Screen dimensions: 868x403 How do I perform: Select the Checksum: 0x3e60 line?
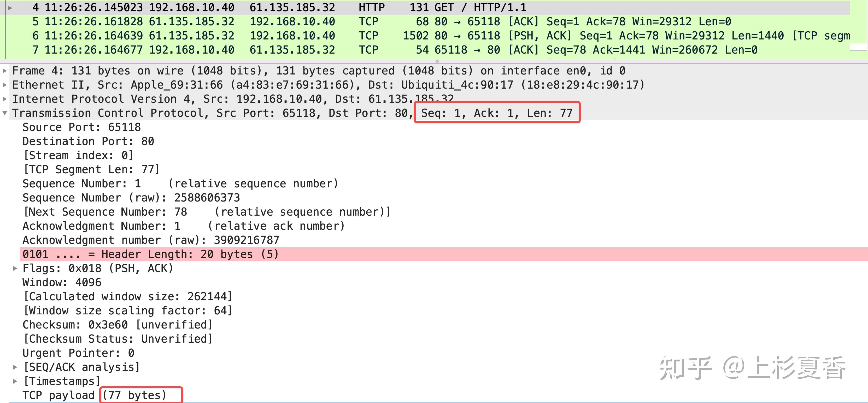click(117, 325)
